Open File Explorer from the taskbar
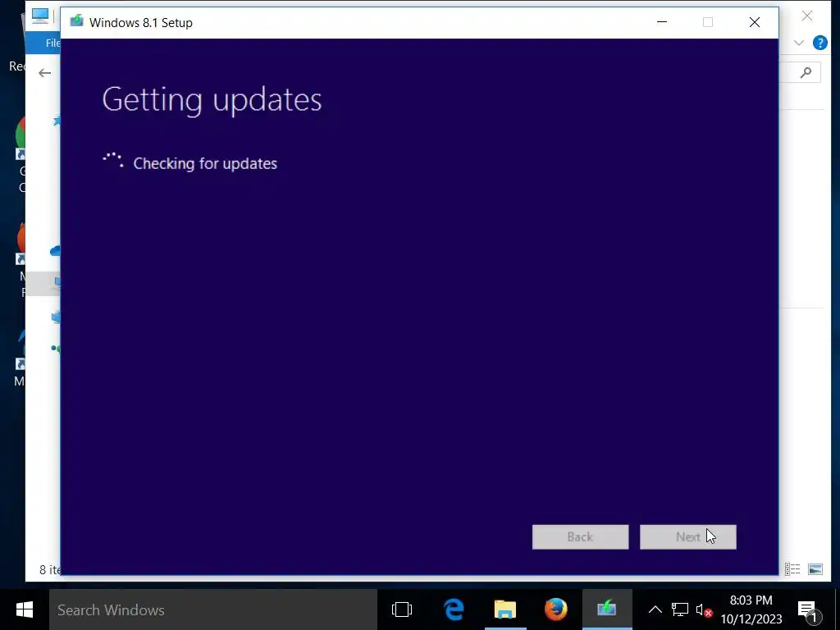 tap(504, 609)
